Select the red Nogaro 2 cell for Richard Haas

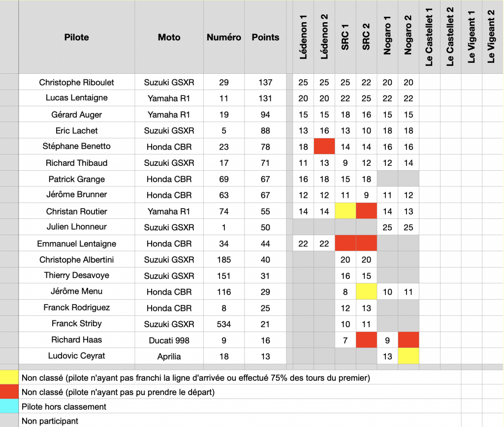pos(409,340)
